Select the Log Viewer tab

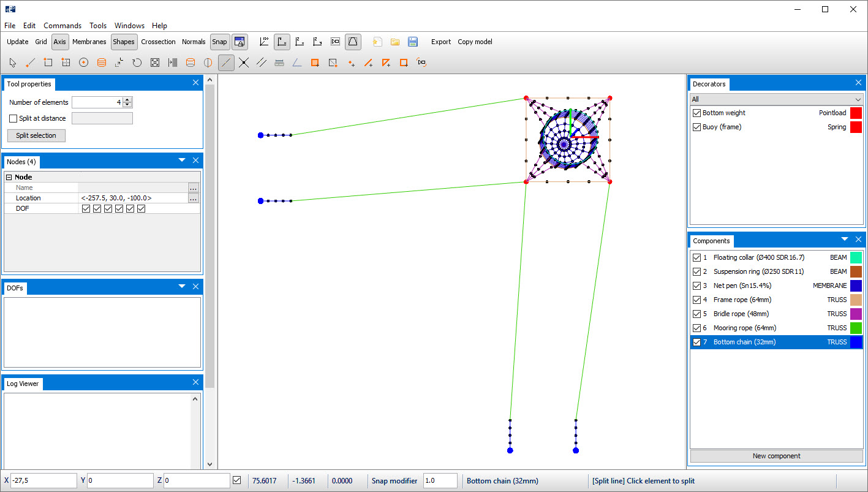23,384
